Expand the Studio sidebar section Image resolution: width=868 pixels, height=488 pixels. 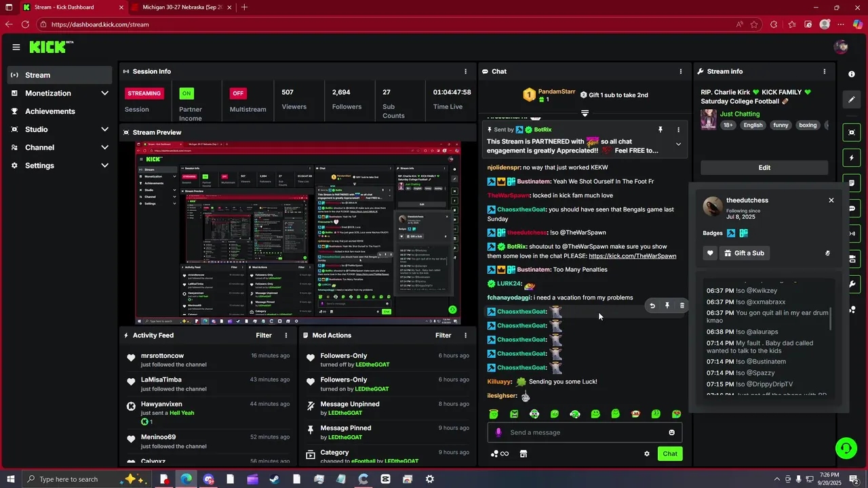[x=104, y=129]
